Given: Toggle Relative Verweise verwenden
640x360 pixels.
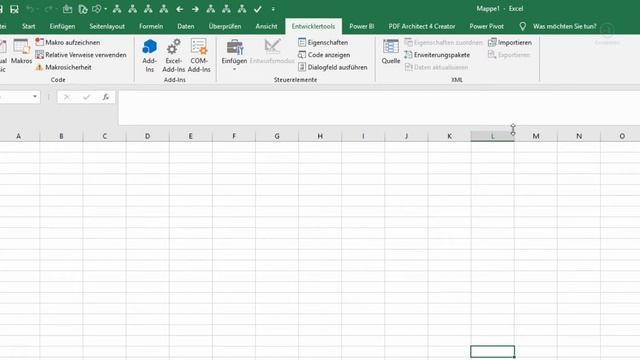Looking at the screenshot, I should pos(81,55).
